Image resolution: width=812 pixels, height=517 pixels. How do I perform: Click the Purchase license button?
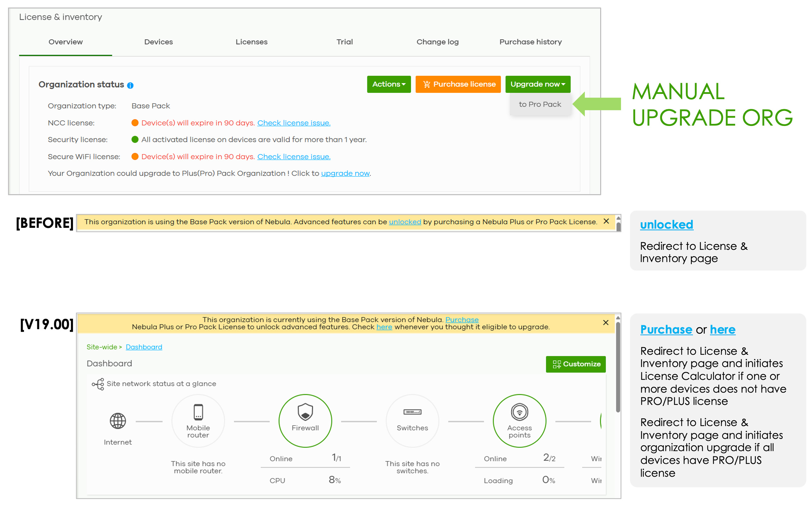(x=458, y=84)
